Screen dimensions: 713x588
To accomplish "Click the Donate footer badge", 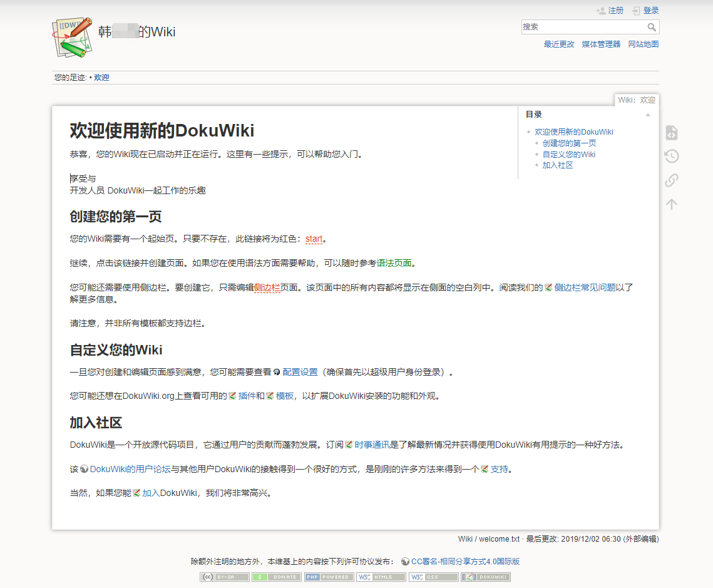I will point(277,577).
